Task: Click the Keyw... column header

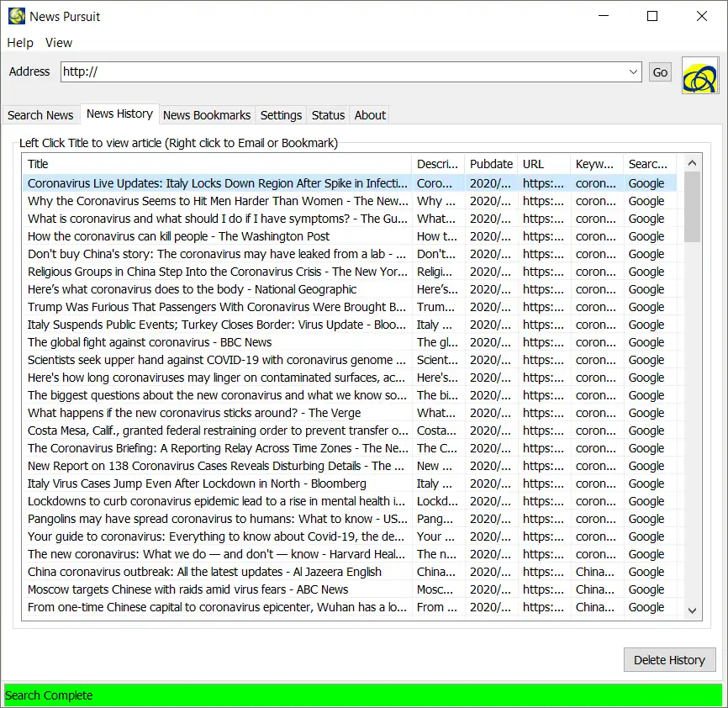Action: pos(597,164)
